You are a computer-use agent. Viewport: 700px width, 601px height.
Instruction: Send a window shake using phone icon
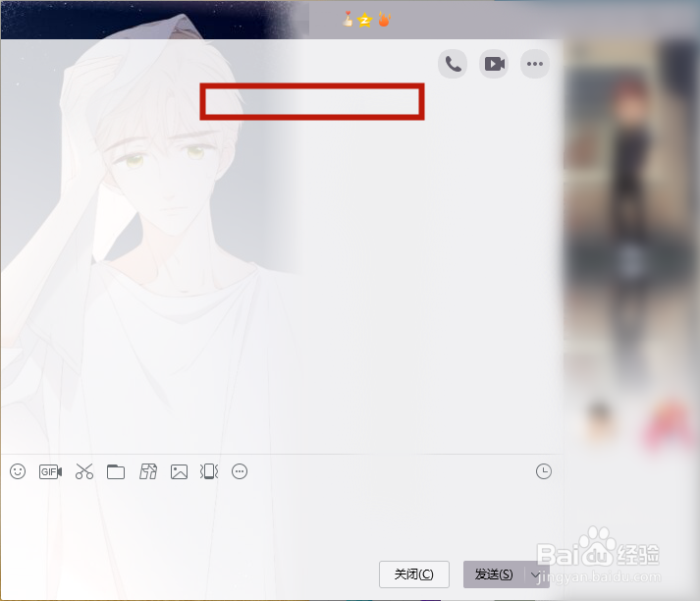coord(209,471)
